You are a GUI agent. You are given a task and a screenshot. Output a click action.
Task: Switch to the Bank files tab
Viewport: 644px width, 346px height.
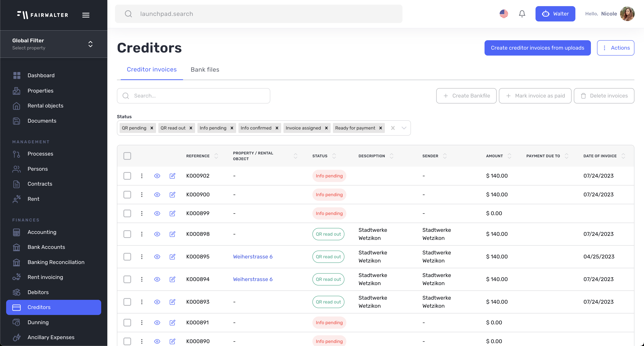pos(205,70)
